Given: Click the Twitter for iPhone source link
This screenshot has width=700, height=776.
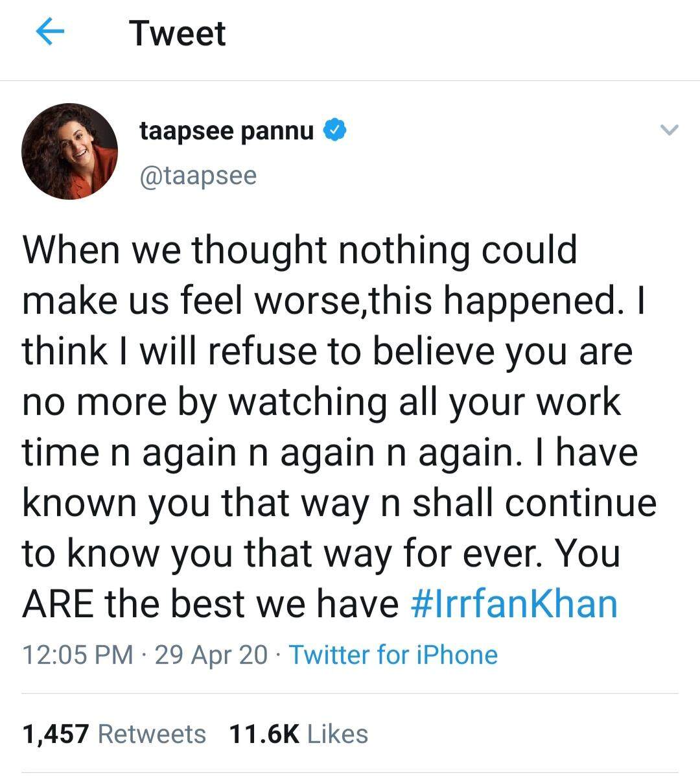Looking at the screenshot, I should (393, 655).
